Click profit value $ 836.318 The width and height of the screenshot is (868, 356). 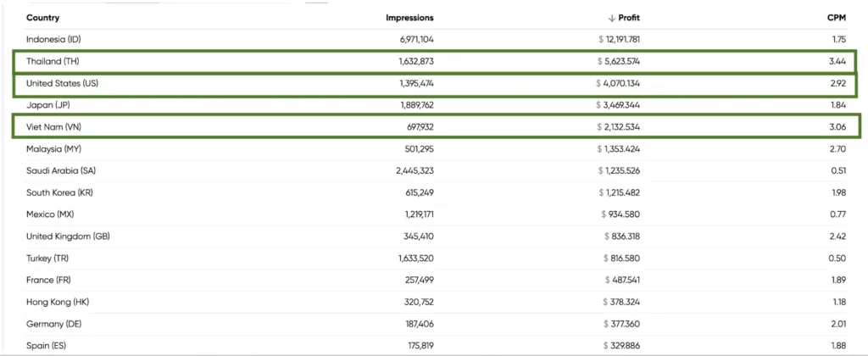click(623, 236)
